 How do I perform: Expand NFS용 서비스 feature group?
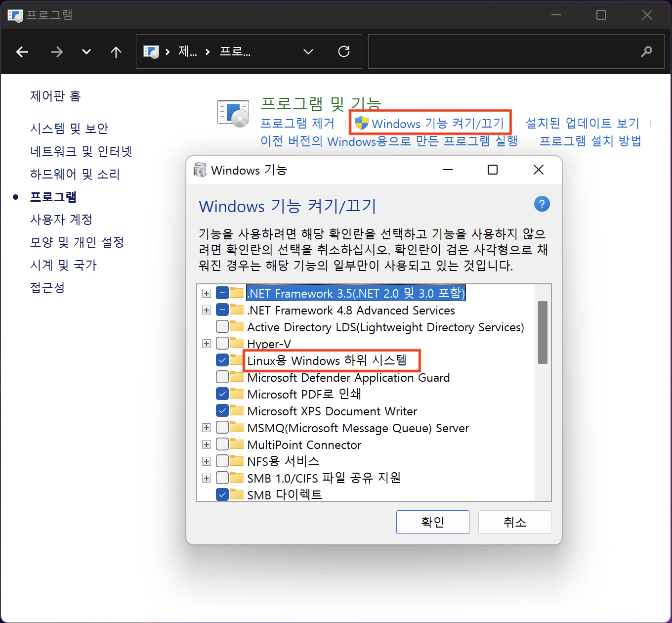(206, 461)
